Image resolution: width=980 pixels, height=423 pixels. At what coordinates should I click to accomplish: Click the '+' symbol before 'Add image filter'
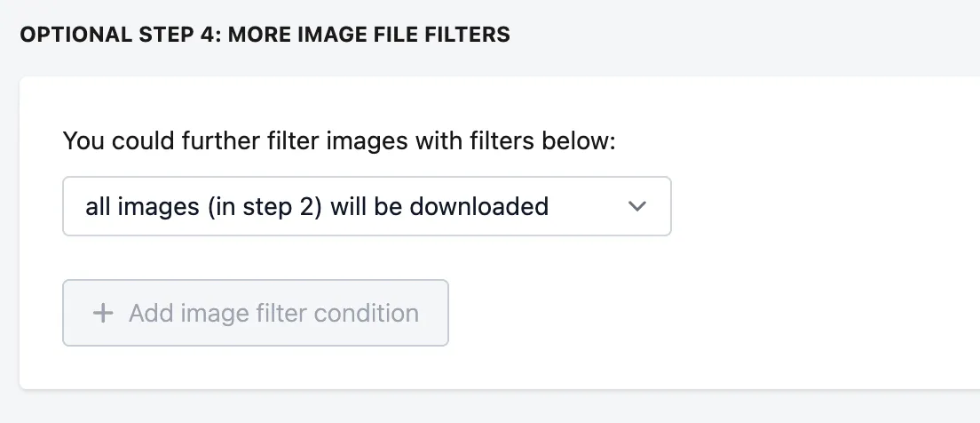[x=102, y=313]
